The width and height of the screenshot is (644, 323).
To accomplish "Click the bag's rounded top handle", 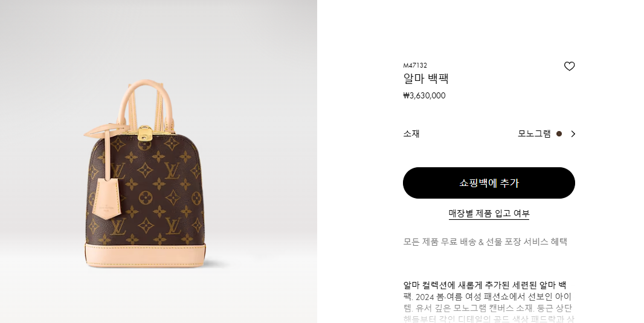I will click(x=147, y=98).
